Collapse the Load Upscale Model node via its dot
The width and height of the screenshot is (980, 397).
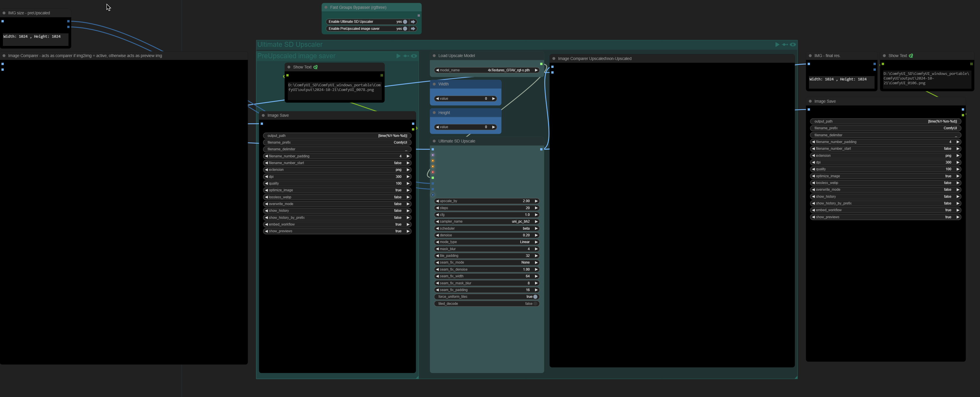pos(434,56)
